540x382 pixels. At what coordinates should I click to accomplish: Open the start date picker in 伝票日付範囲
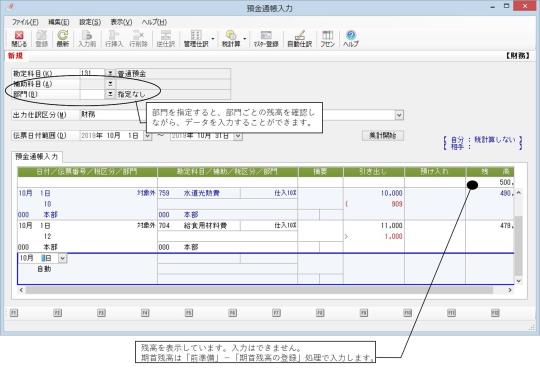(x=147, y=136)
